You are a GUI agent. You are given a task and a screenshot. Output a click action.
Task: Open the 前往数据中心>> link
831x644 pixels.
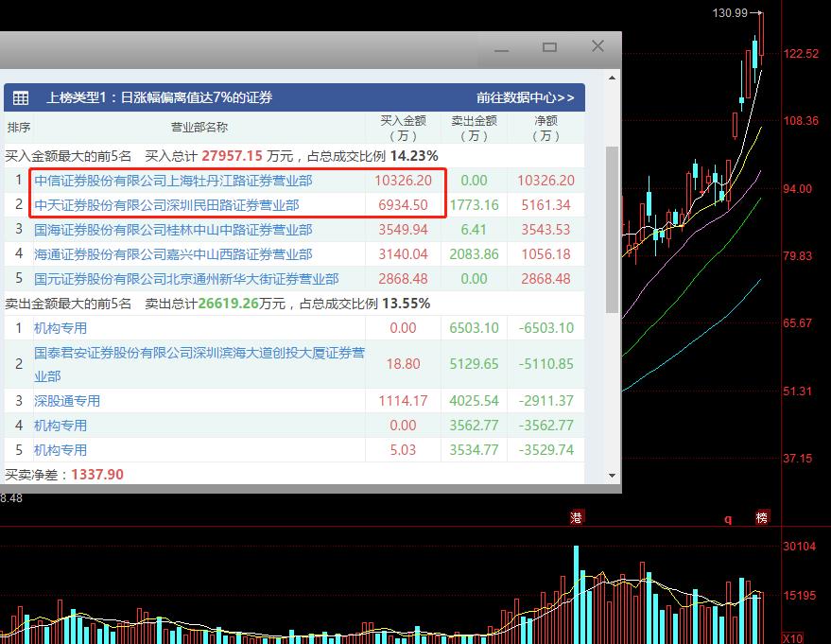pos(526,97)
